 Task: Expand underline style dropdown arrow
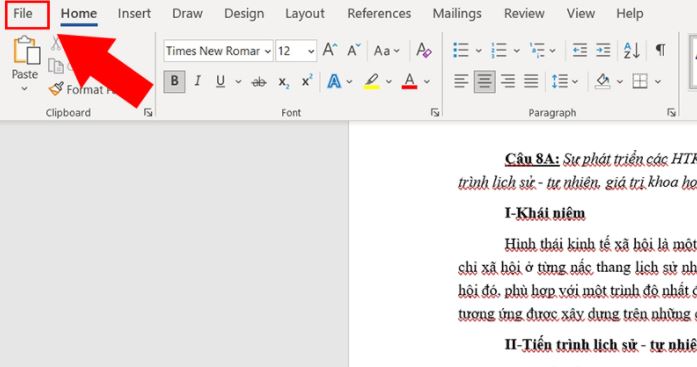[238, 82]
